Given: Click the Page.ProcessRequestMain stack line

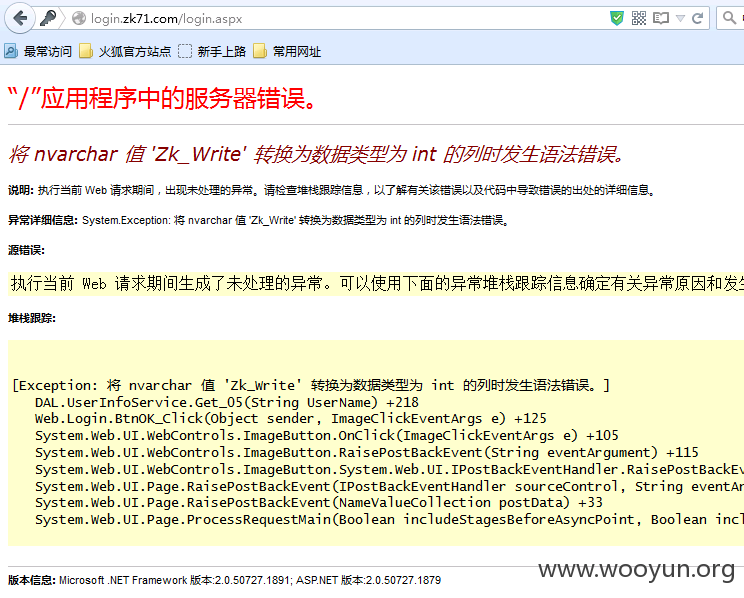Looking at the screenshot, I should pos(389,520).
